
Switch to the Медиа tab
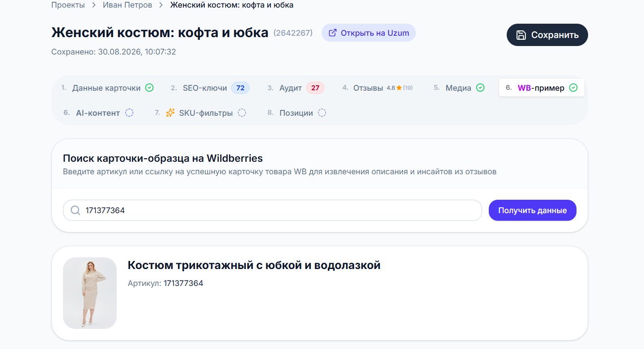click(x=459, y=88)
